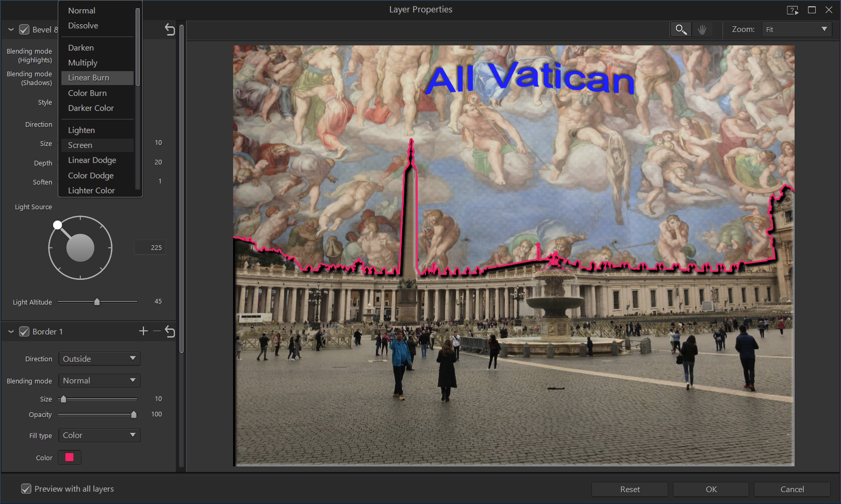Click the Reset button
This screenshot has width=841, height=504.
pyautogui.click(x=630, y=489)
